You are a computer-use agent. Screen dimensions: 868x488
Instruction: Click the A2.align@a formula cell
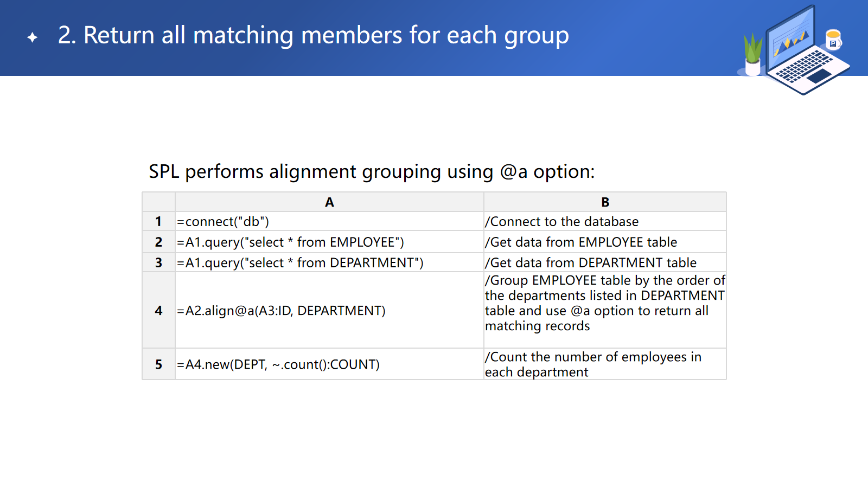281,311
